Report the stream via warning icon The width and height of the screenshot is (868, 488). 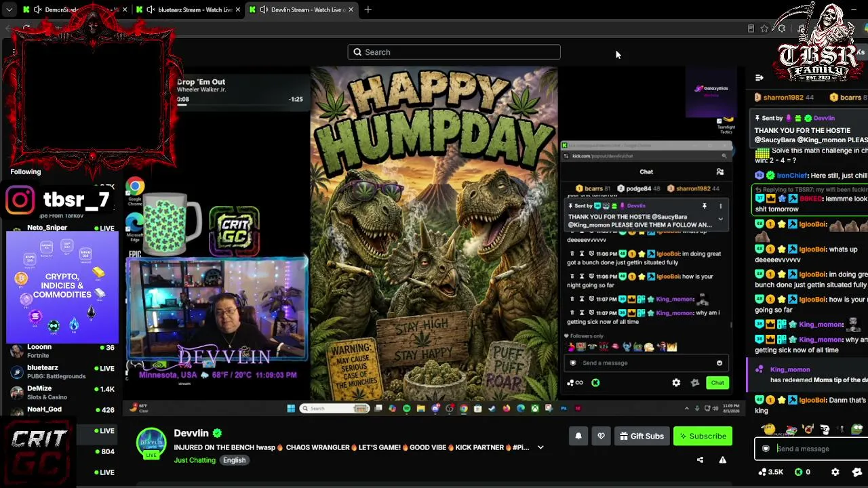click(722, 460)
